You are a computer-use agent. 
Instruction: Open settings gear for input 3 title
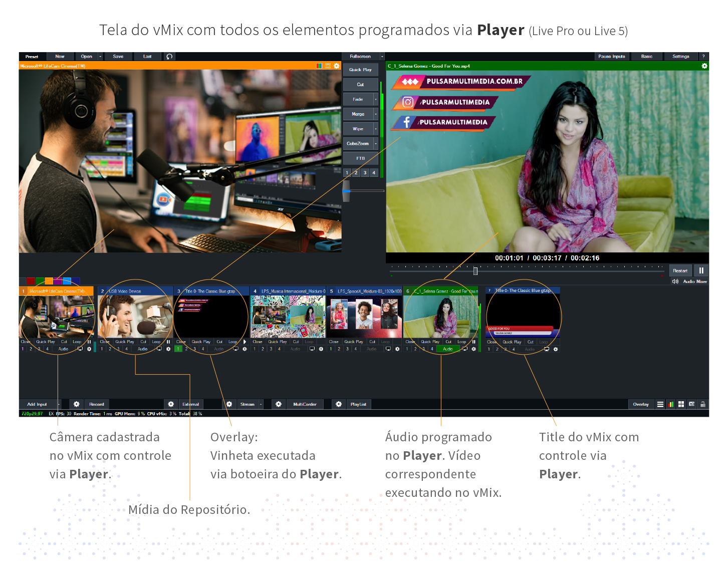[x=245, y=349]
